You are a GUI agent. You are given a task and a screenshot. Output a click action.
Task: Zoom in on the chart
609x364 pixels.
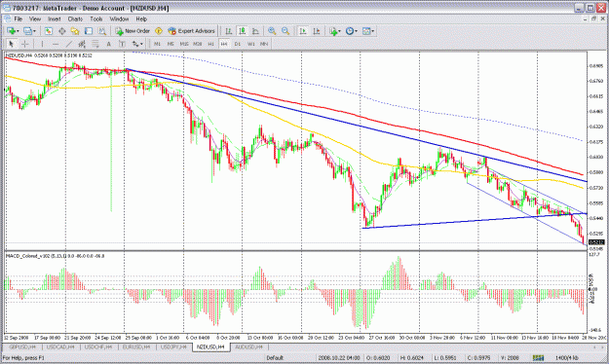(x=272, y=31)
